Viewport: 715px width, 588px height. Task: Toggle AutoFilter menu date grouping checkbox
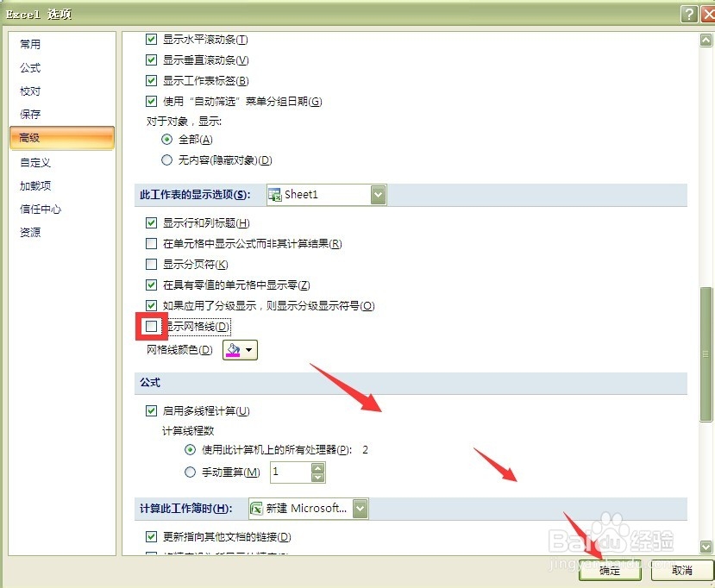pyautogui.click(x=152, y=101)
